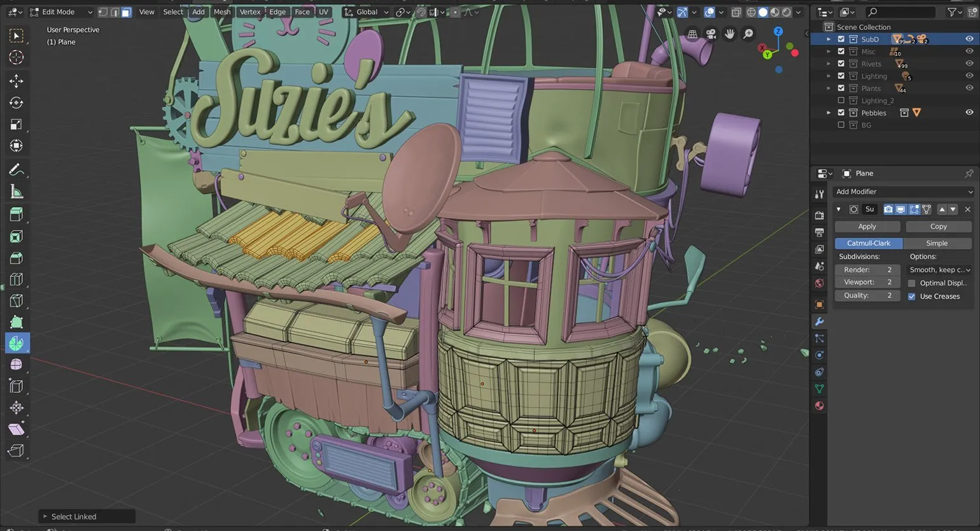The image size is (980, 531).
Task: Uncheck the Use Creases option
Action: (912, 297)
